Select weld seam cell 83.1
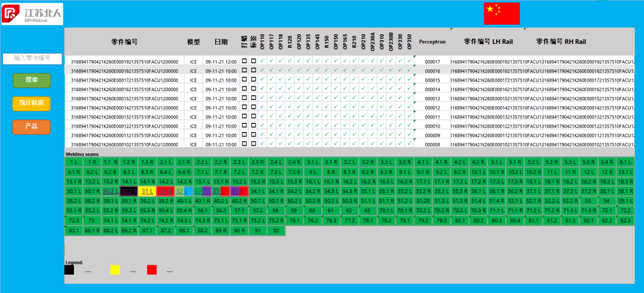This screenshot has height=293, width=644. pos(74,230)
